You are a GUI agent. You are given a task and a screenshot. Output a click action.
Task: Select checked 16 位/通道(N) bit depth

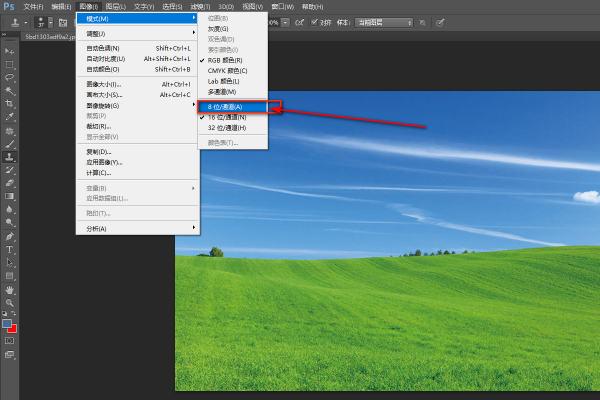233,118
